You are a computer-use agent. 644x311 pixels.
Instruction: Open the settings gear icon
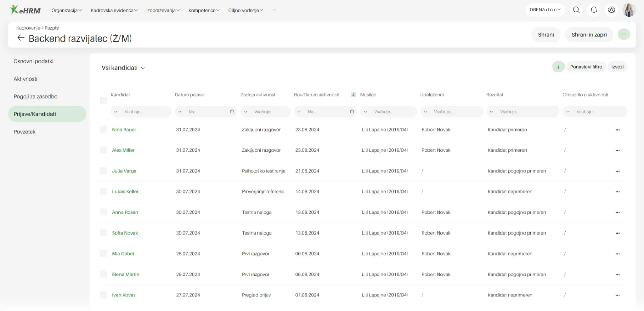pyautogui.click(x=611, y=10)
